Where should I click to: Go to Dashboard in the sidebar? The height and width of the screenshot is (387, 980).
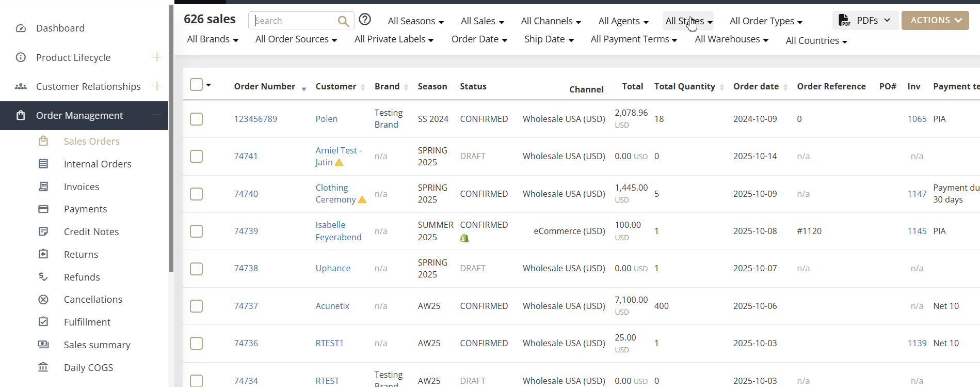(60, 28)
